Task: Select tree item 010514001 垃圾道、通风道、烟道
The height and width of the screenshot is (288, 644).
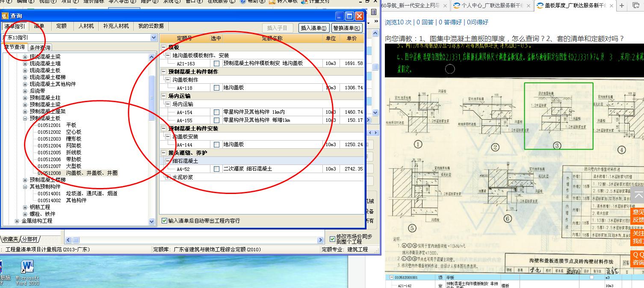Action: tap(77, 194)
